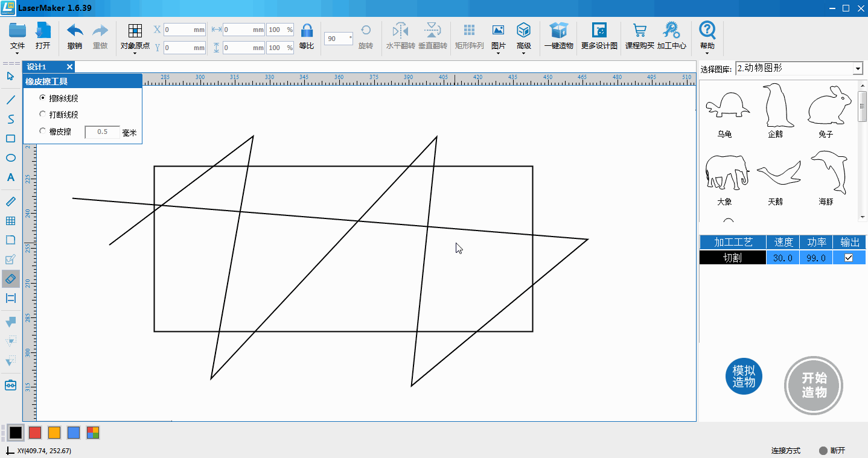
Task: Pick the orange color swatch
Action: (x=54, y=432)
